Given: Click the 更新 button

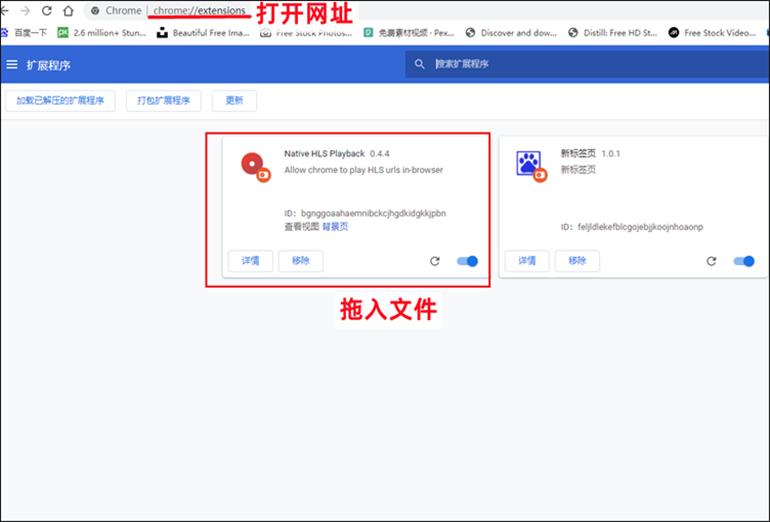Looking at the screenshot, I should pos(234,101).
